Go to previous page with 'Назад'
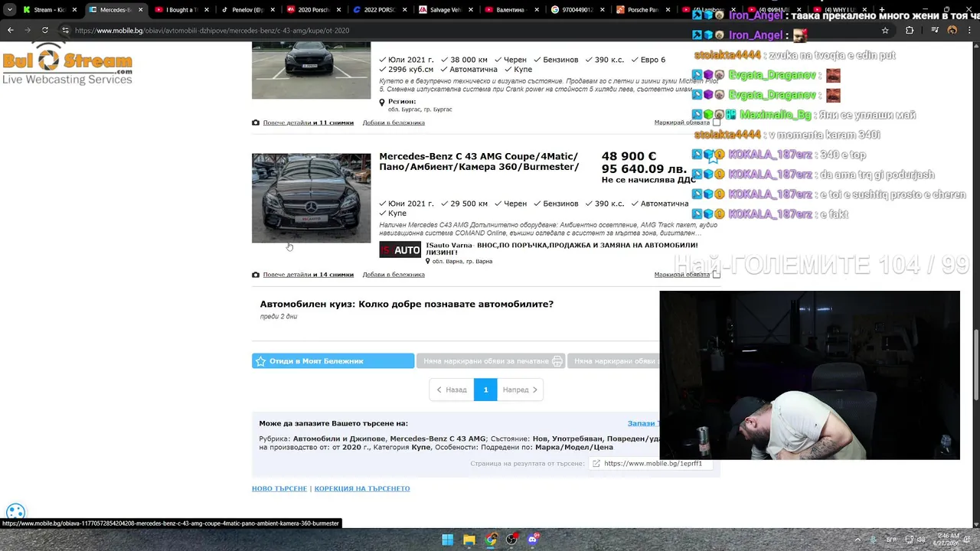This screenshot has height=551, width=980. (452, 390)
